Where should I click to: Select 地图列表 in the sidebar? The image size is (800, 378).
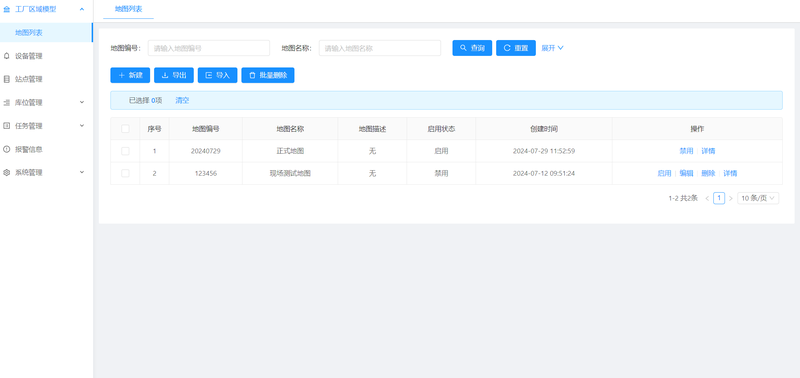point(46,33)
